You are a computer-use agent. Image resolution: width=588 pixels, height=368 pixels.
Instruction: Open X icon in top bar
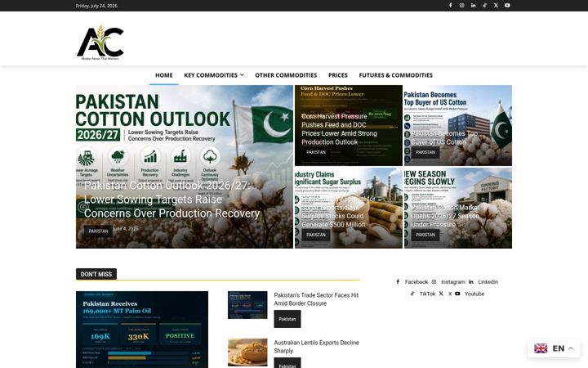(496, 6)
